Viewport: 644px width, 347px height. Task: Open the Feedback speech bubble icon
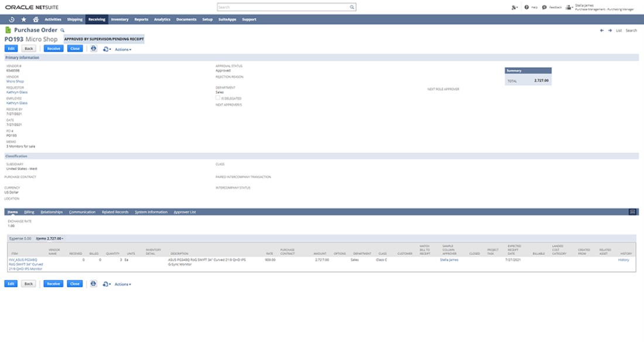544,8
